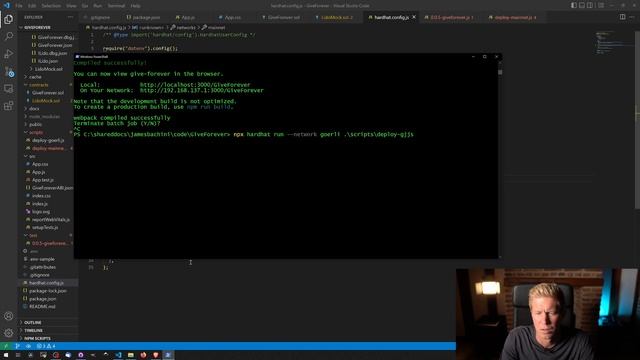Screen dimensions: 640x360
Task: Open the Source Control view with pending badge
Action: [x=9, y=72]
